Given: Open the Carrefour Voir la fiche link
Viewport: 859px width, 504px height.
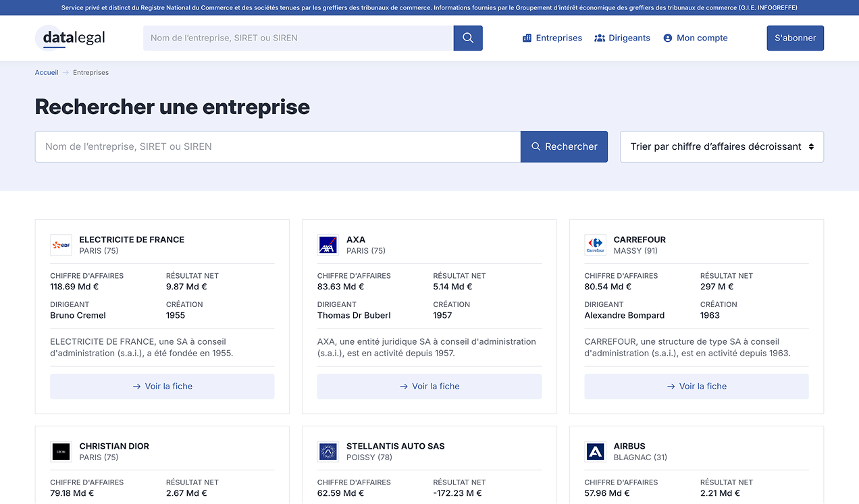Looking at the screenshot, I should (x=696, y=386).
